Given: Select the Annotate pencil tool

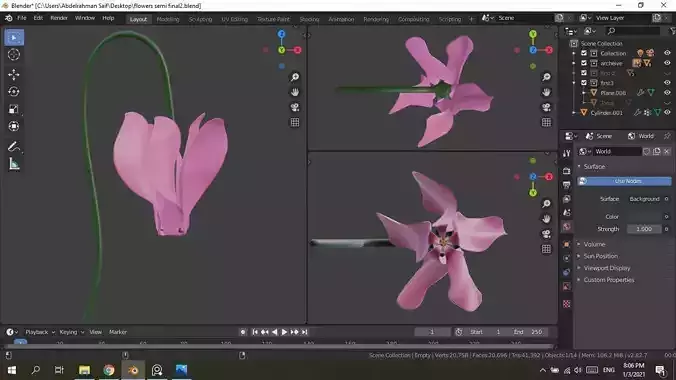Looking at the screenshot, I should click(x=14, y=147).
